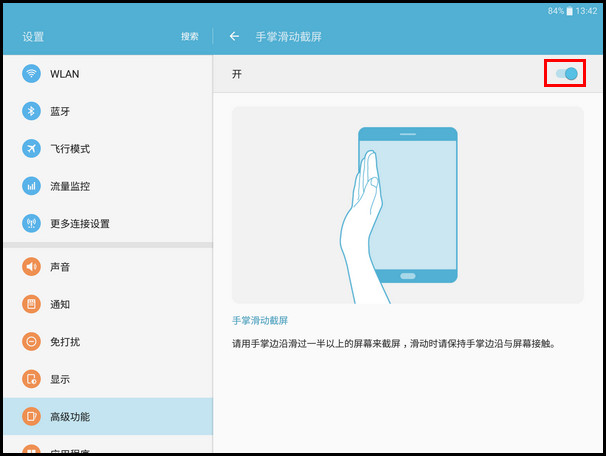Tap the 手掌滑动截屏 page title

[x=288, y=37]
